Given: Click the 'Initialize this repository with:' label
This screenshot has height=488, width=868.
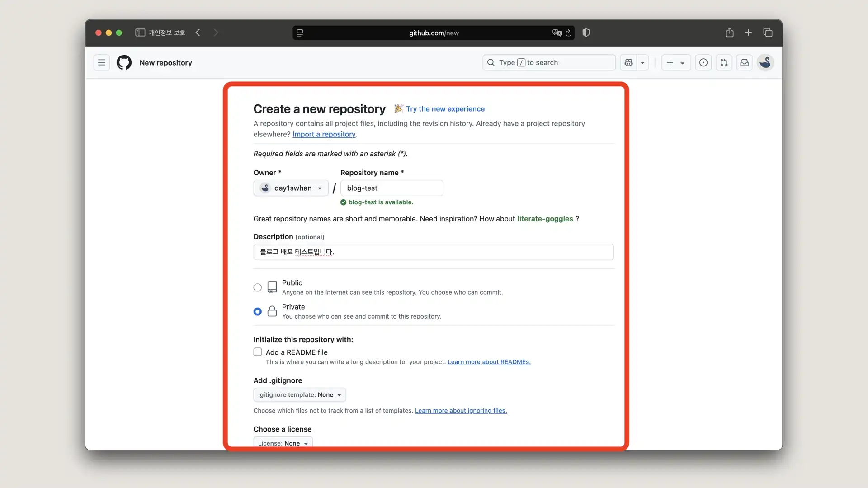Looking at the screenshot, I should (303, 339).
